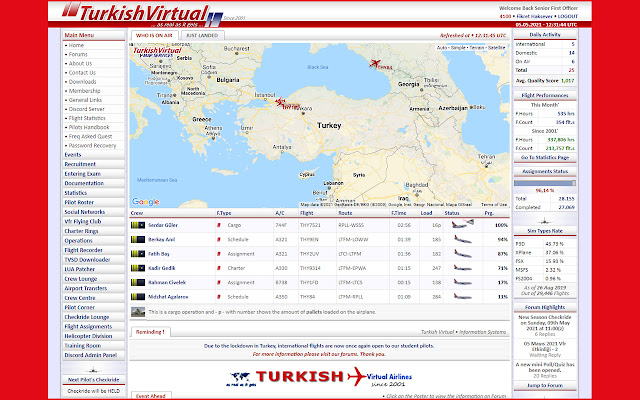Screen dimensions: 640x400
Task: Click the rank badge beside Nidchat Agalarov
Action: (x=138, y=297)
